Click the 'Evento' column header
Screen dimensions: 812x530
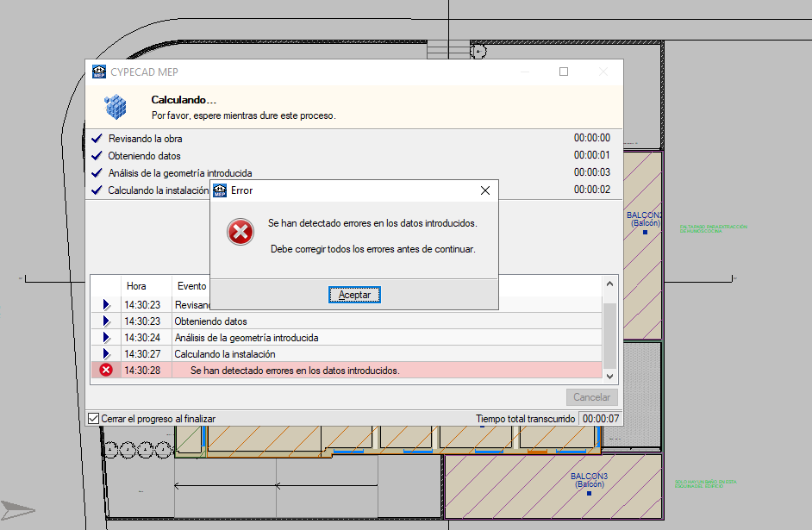(191, 285)
